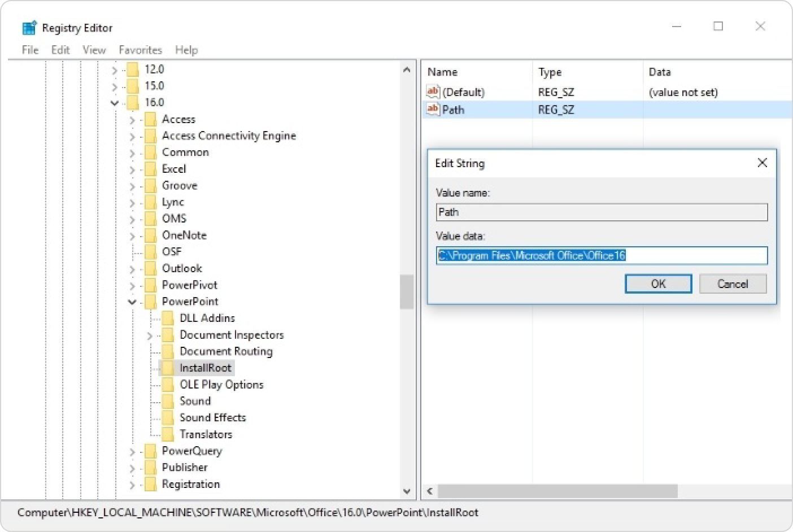Image resolution: width=793 pixels, height=532 pixels.
Task: Click the registry address path bar
Action: point(395,512)
